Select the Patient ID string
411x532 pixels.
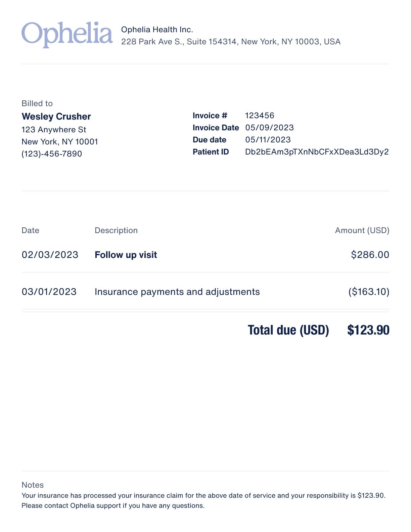pyautogui.click(x=317, y=152)
